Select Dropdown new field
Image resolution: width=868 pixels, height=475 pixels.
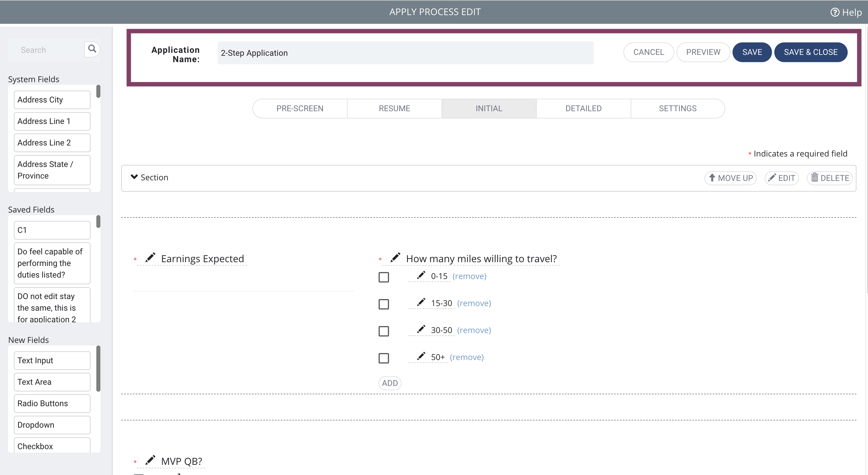[52, 425]
